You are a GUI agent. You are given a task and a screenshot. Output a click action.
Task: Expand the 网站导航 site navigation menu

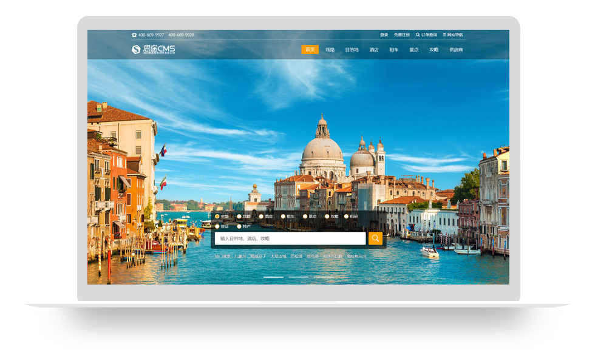click(x=453, y=35)
